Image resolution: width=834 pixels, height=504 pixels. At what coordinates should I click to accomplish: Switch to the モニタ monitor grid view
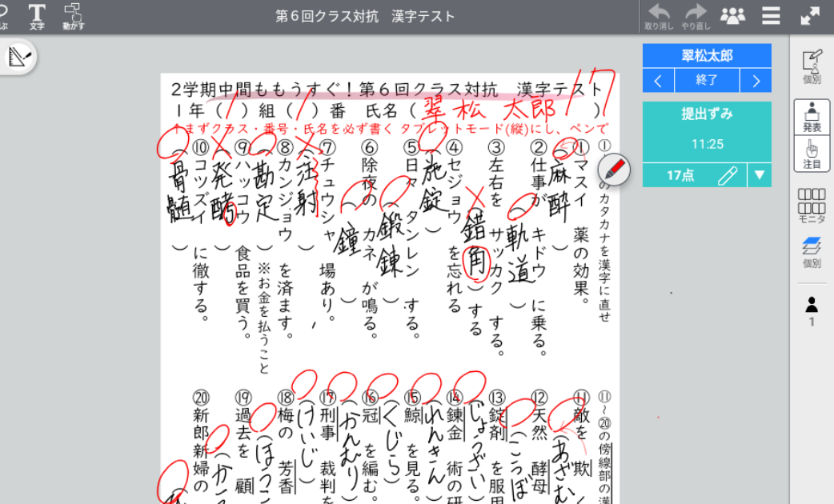[812, 206]
